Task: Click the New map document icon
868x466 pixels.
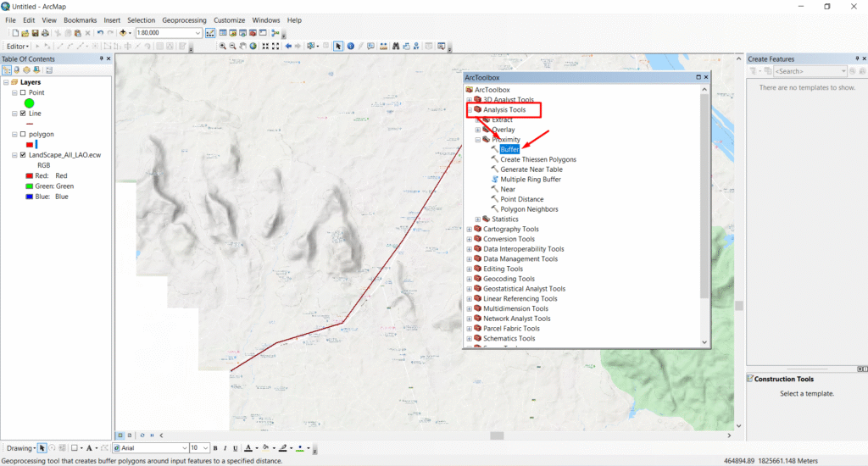Action: click(15, 33)
